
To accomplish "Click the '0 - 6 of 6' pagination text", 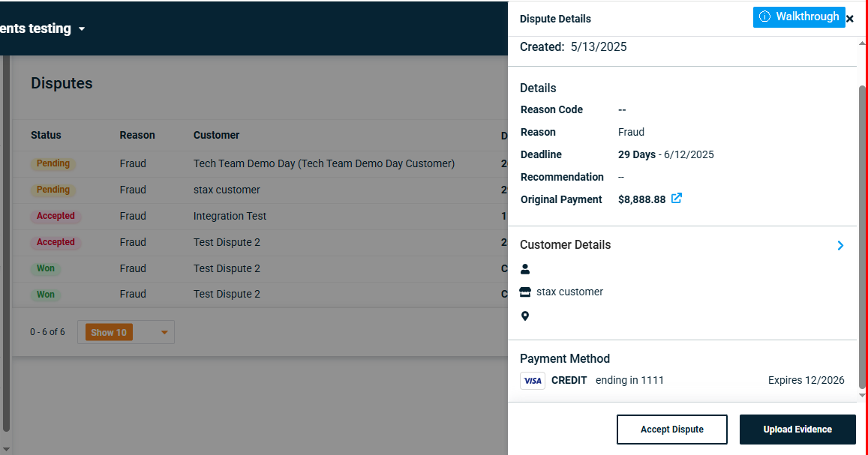I will pyautogui.click(x=47, y=332).
